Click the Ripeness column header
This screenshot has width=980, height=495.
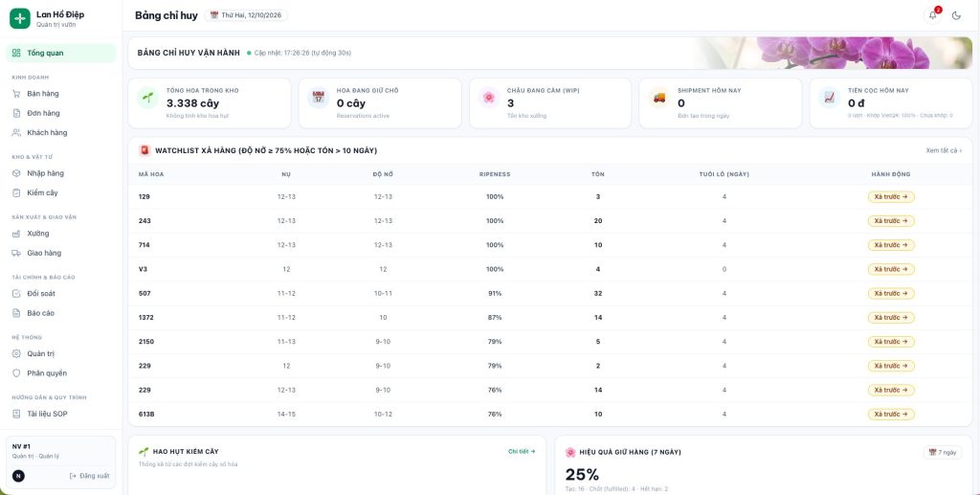pos(495,174)
